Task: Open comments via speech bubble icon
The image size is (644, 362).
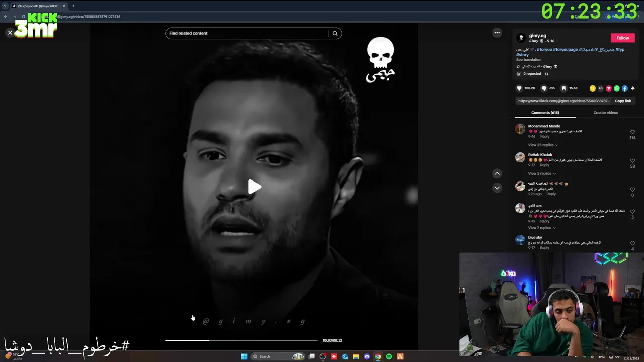Action: click(544, 88)
